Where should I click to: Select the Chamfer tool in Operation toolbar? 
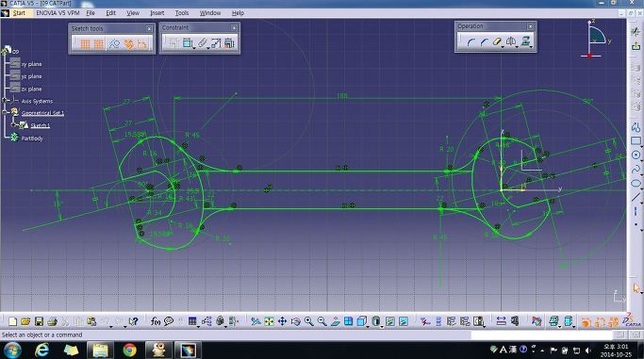[x=484, y=41]
